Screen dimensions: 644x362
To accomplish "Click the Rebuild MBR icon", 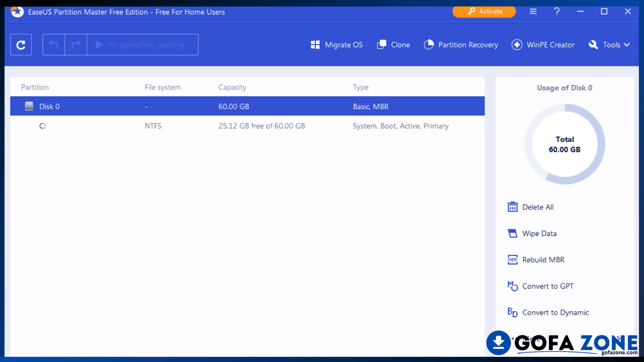I will coord(513,259).
